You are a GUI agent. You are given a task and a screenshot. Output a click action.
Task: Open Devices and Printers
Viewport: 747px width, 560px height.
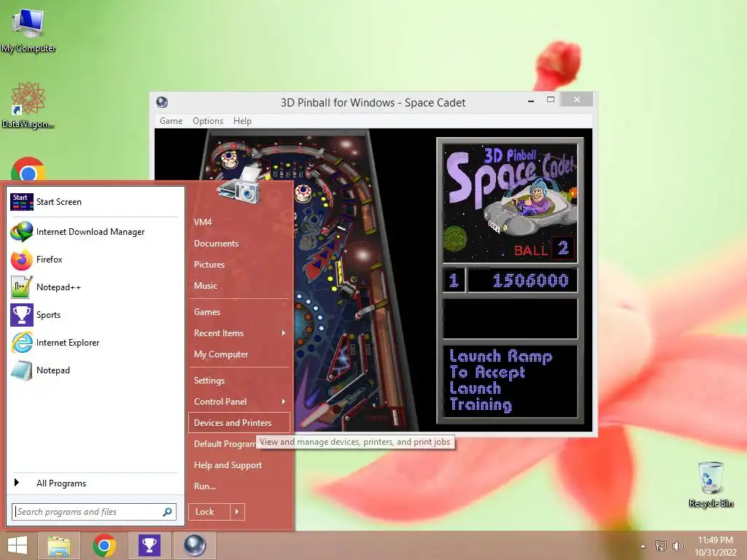pyautogui.click(x=239, y=423)
